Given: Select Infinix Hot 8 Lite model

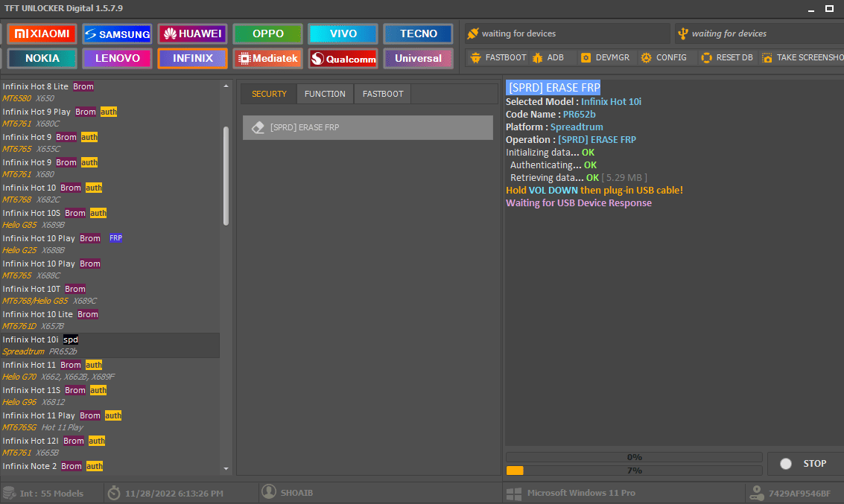Looking at the screenshot, I should pyautogui.click(x=110, y=92).
